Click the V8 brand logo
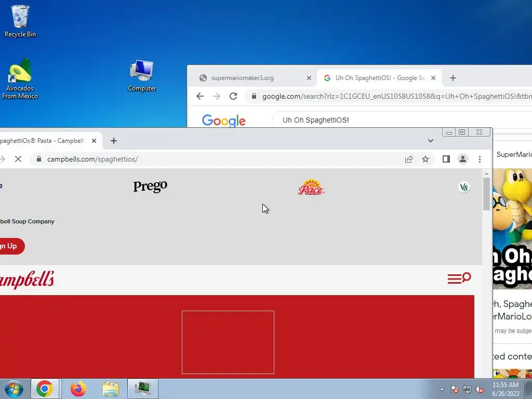Image resolution: width=532 pixels, height=399 pixels. coord(464,187)
